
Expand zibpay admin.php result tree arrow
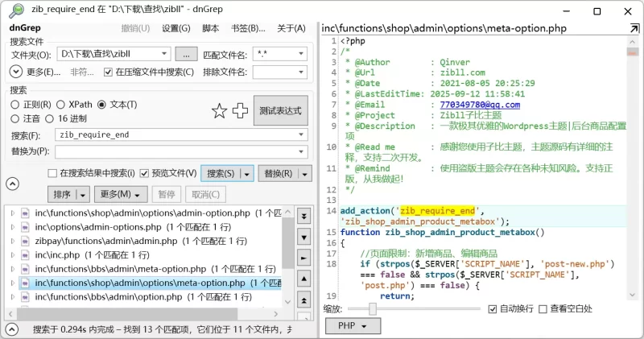click(x=13, y=242)
